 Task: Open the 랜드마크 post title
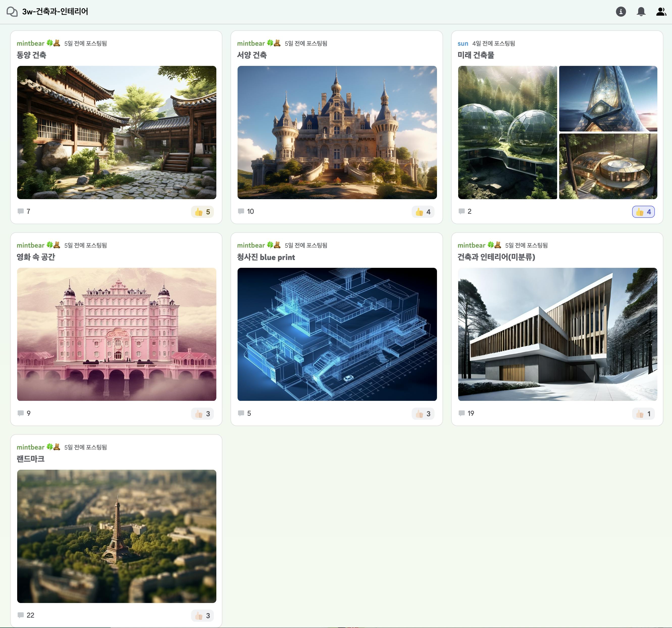point(31,459)
